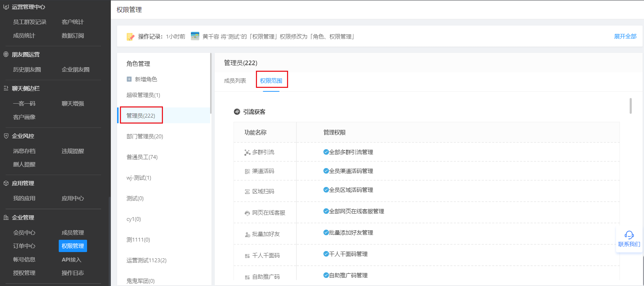
Task: Click 新增角色 to add a role
Action: [x=146, y=79]
